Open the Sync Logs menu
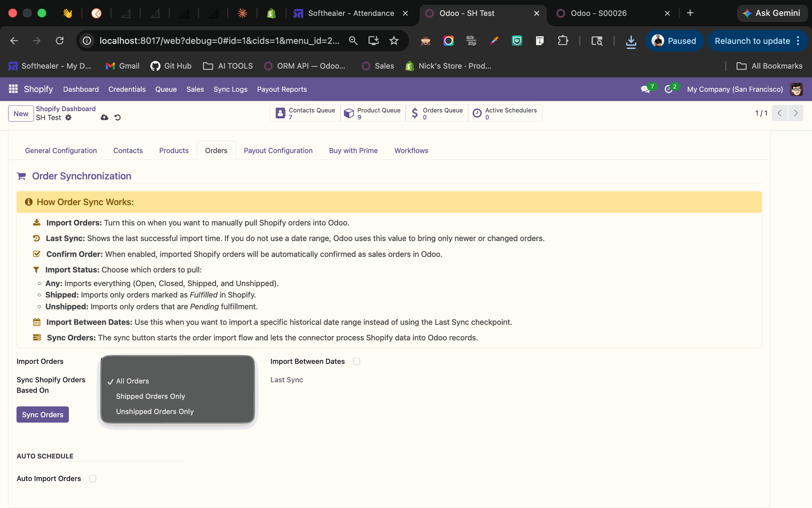The image size is (812, 508). 230,89
